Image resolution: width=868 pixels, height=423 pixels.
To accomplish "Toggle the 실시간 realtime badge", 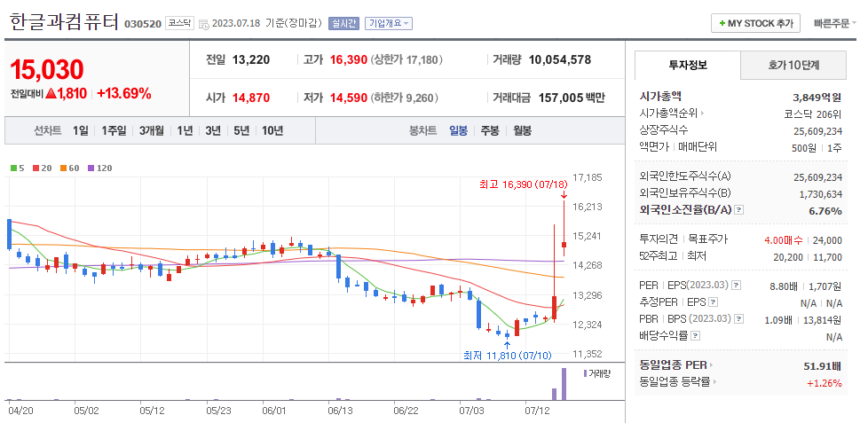I will tap(343, 23).
